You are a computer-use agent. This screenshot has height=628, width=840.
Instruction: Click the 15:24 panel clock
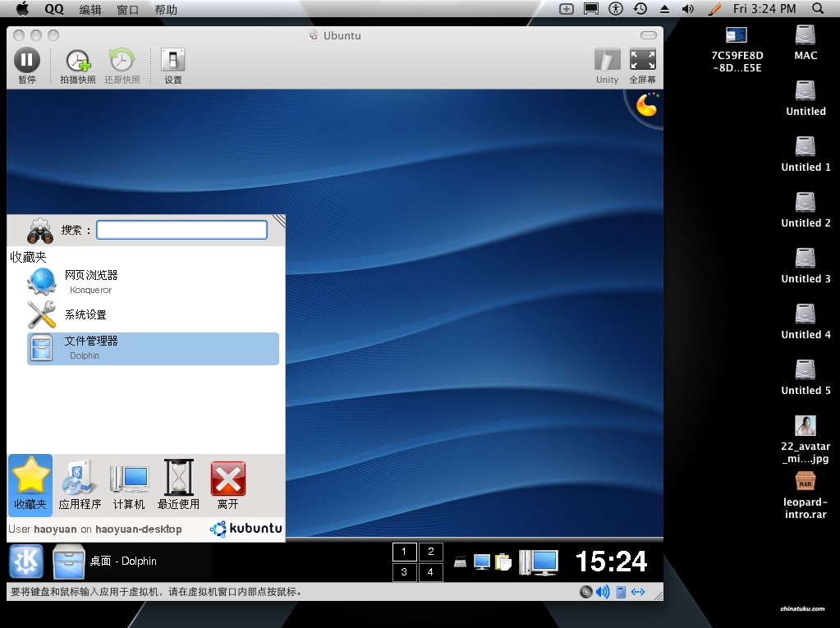(x=611, y=562)
